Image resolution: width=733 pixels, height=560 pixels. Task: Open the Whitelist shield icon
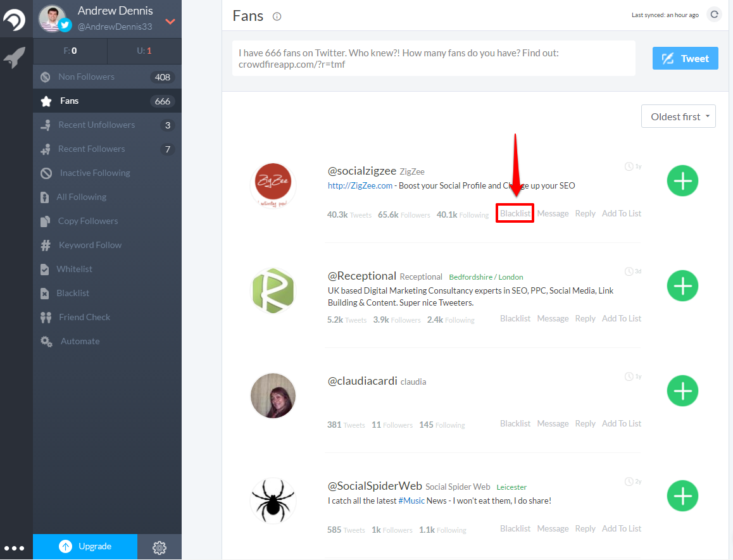click(x=46, y=269)
